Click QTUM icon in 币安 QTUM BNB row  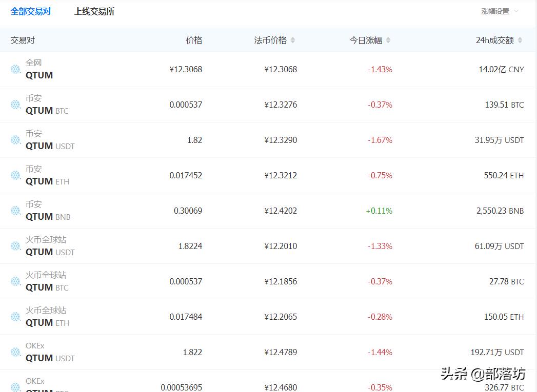[x=16, y=211]
